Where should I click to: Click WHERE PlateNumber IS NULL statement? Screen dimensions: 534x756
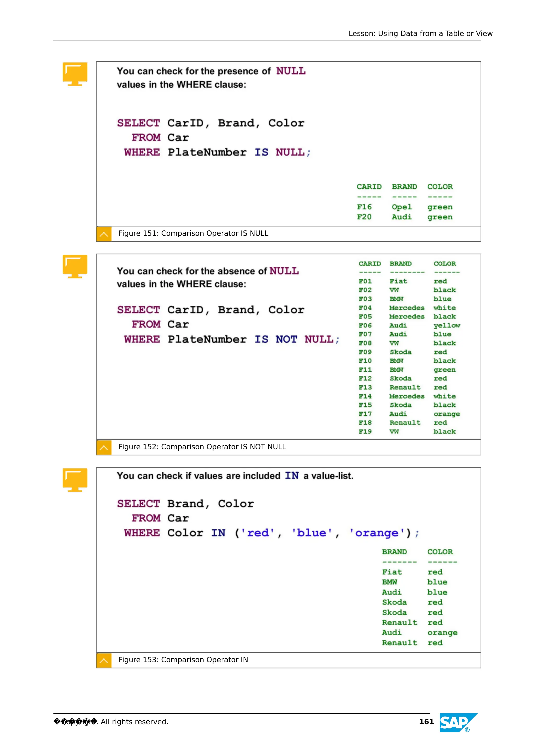[217, 152]
